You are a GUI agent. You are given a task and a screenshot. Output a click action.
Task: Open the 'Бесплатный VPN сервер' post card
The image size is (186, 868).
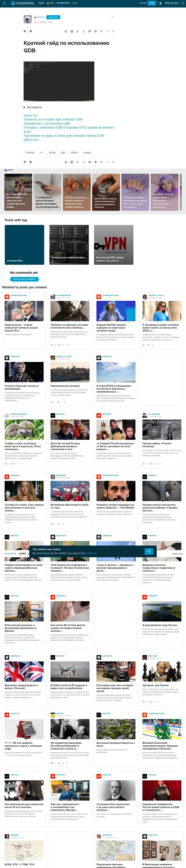click(x=113, y=245)
